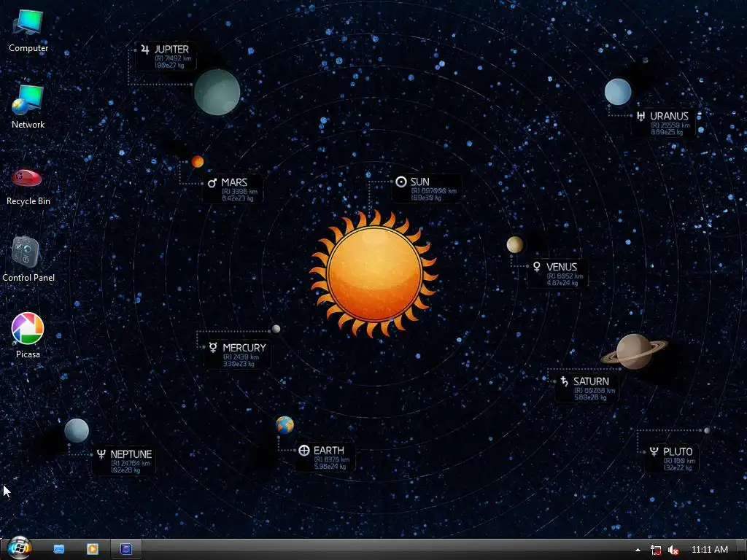The image size is (747, 560).
Task: Select the Network desktop icon
Action: pos(28,106)
